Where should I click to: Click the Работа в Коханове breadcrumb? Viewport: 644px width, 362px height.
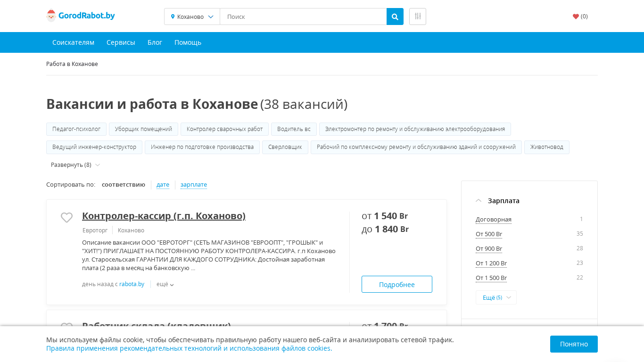tap(72, 64)
